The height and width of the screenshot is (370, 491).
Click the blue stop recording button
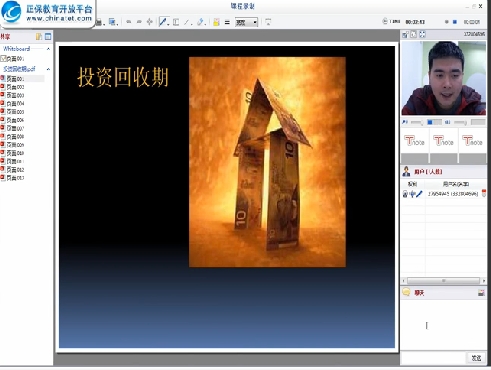(454, 22)
